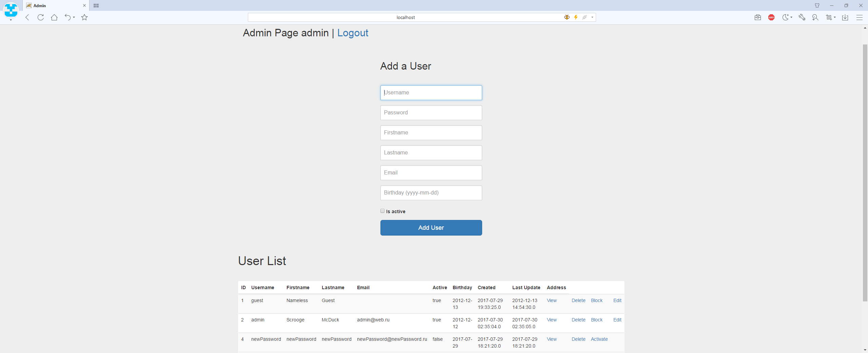Block the admin user

click(x=596, y=320)
